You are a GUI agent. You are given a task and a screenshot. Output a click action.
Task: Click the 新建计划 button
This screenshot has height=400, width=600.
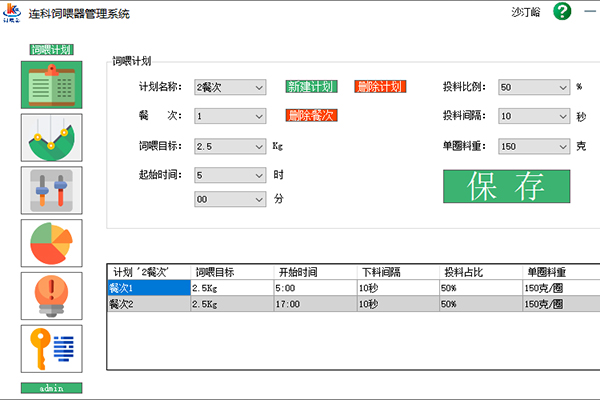coord(311,87)
